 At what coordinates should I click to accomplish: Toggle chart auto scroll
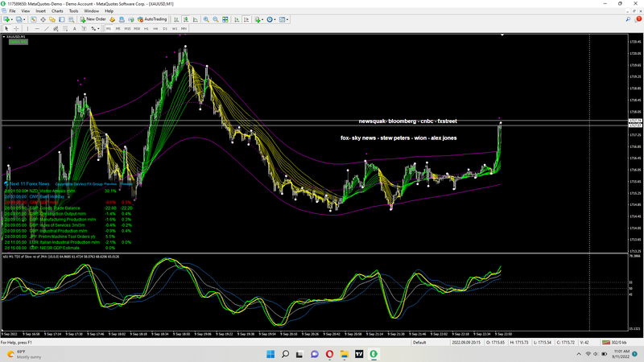237,19
